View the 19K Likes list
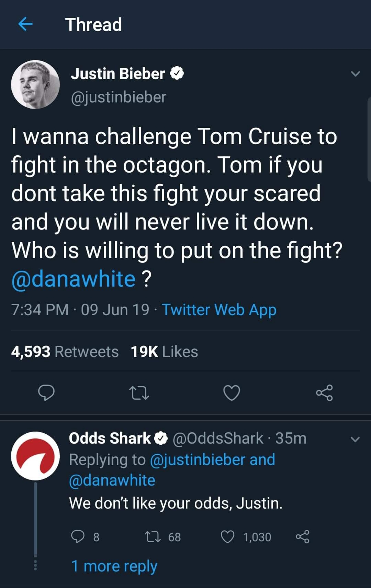This screenshot has height=588, width=371. pyautogui.click(x=164, y=352)
